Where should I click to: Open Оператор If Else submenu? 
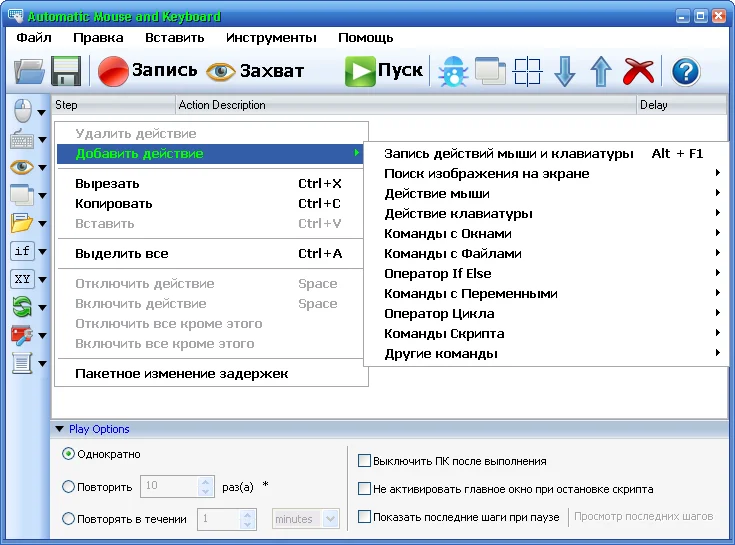point(547,274)
